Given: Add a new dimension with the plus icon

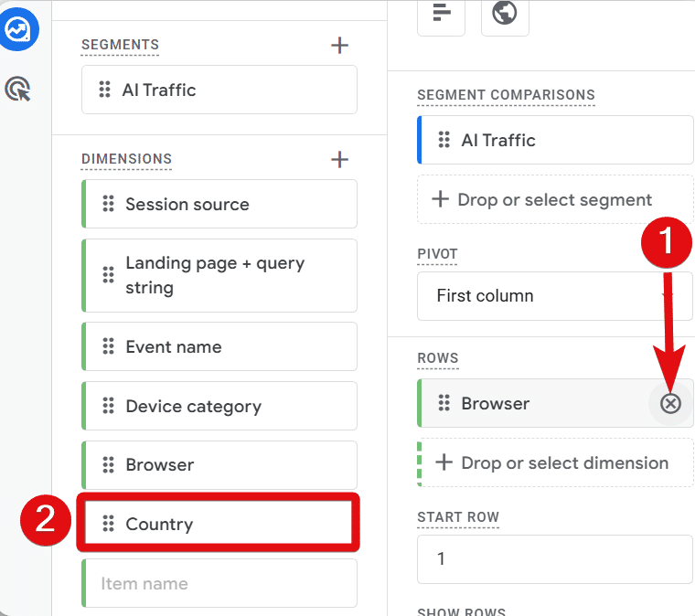Looking at the screenshot, I should click(x=339, y=159).
